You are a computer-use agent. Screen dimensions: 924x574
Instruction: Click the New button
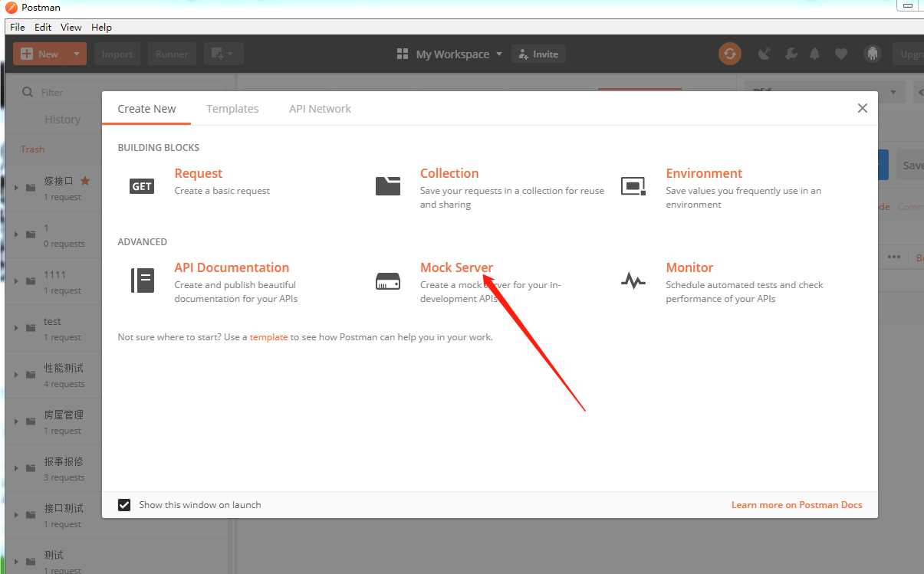41,54
